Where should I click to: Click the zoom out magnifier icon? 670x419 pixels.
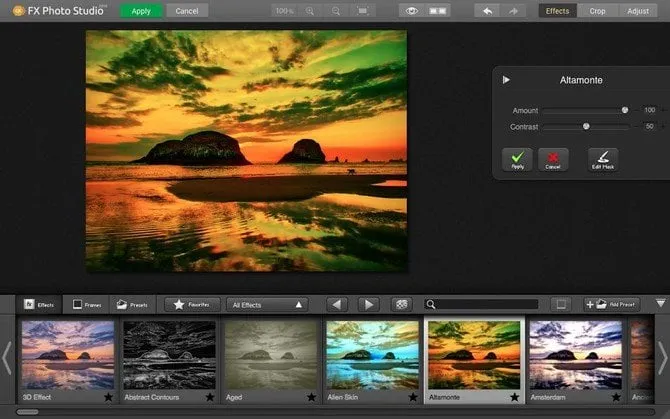point(335,11)
